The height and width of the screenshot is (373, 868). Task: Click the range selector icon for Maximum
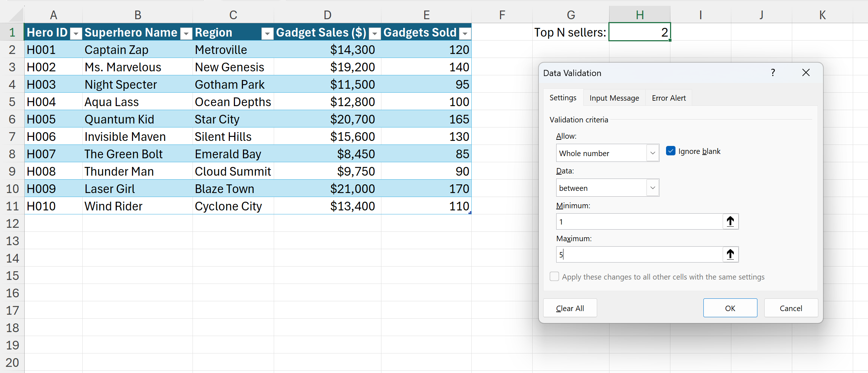730,254
